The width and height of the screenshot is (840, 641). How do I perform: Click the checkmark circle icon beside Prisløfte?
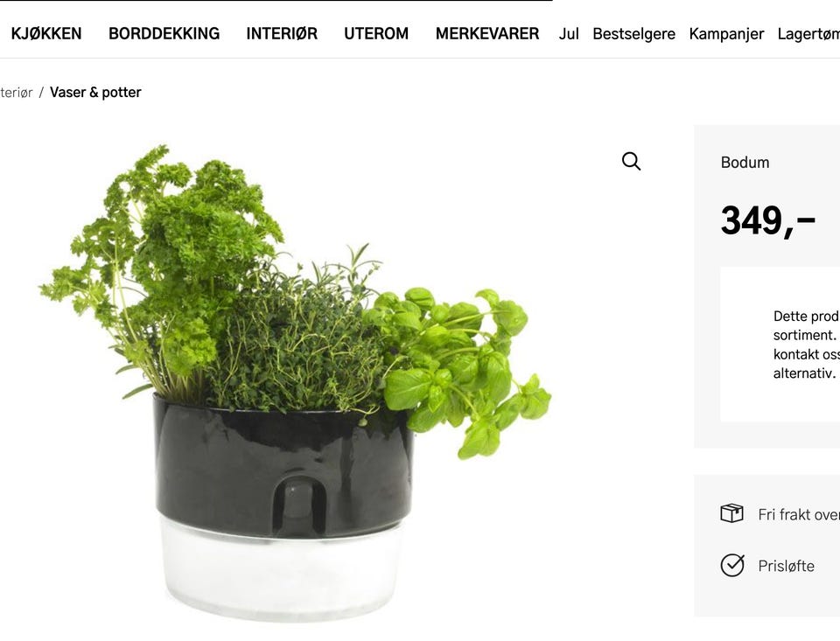pyautogui.click(x=732, y=565)
